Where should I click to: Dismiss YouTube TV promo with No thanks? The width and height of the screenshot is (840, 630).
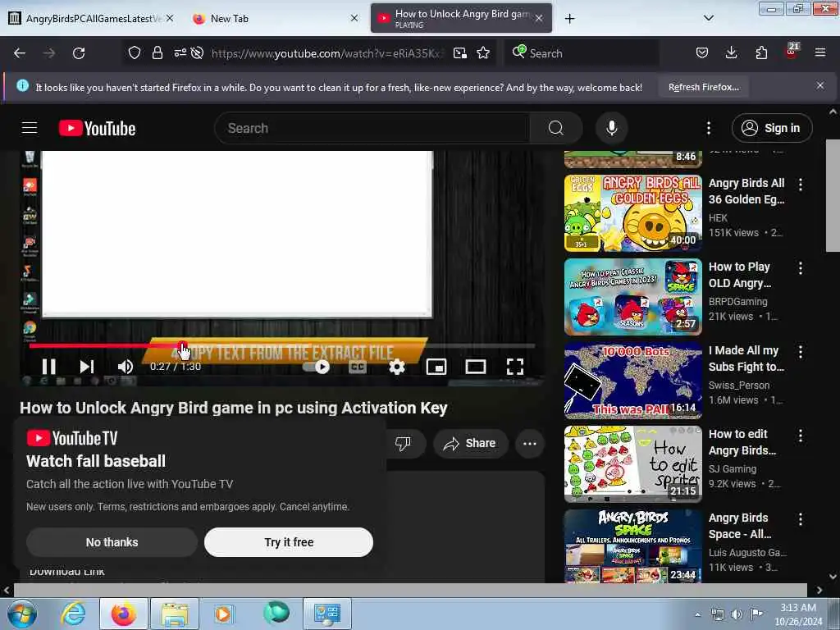tap(112, 542)
